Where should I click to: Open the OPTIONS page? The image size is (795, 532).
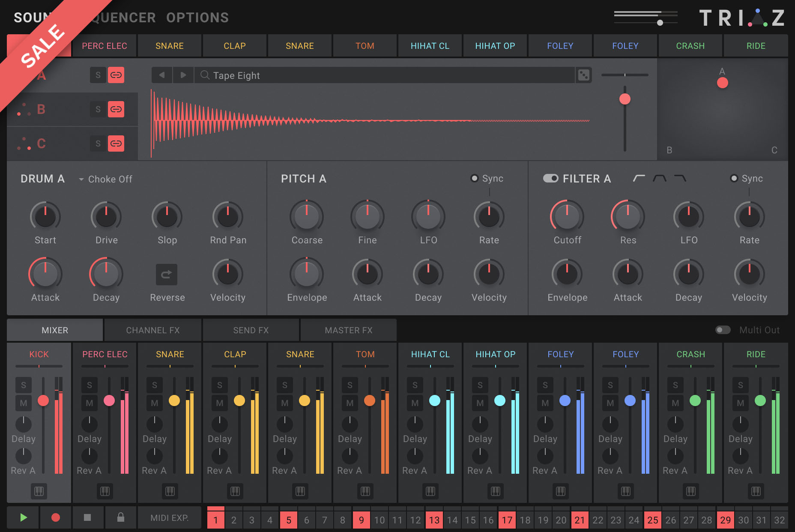tap(197, 18)
